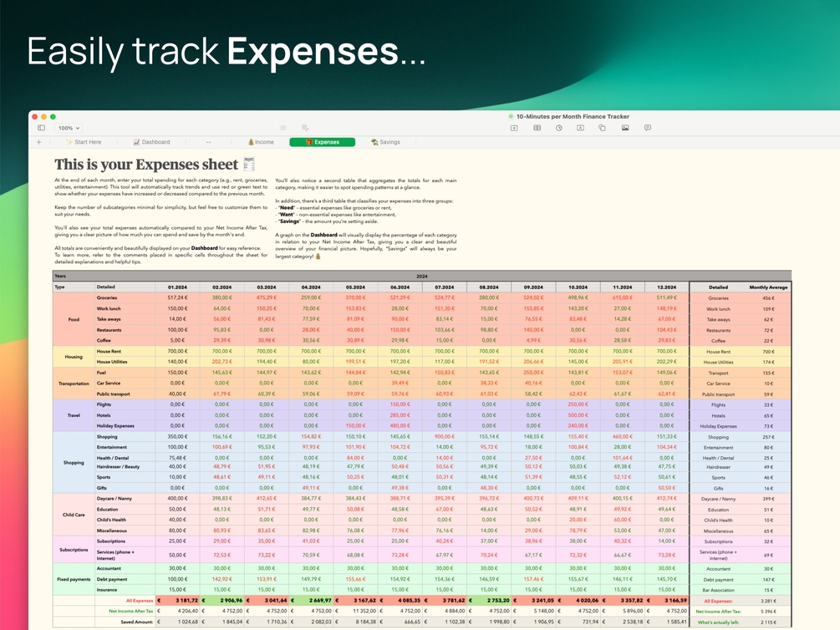Click the Insert toolbar icon

[514, 128]
